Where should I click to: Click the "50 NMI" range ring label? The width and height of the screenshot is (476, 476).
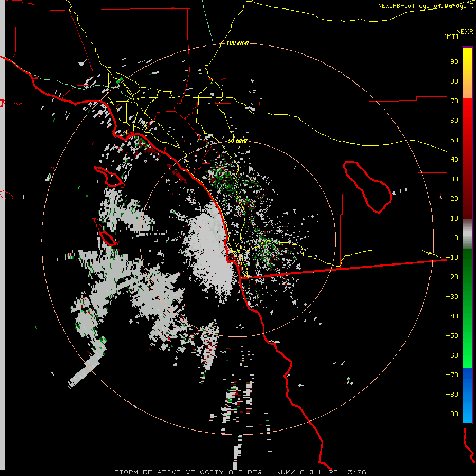tap(237, 141)
